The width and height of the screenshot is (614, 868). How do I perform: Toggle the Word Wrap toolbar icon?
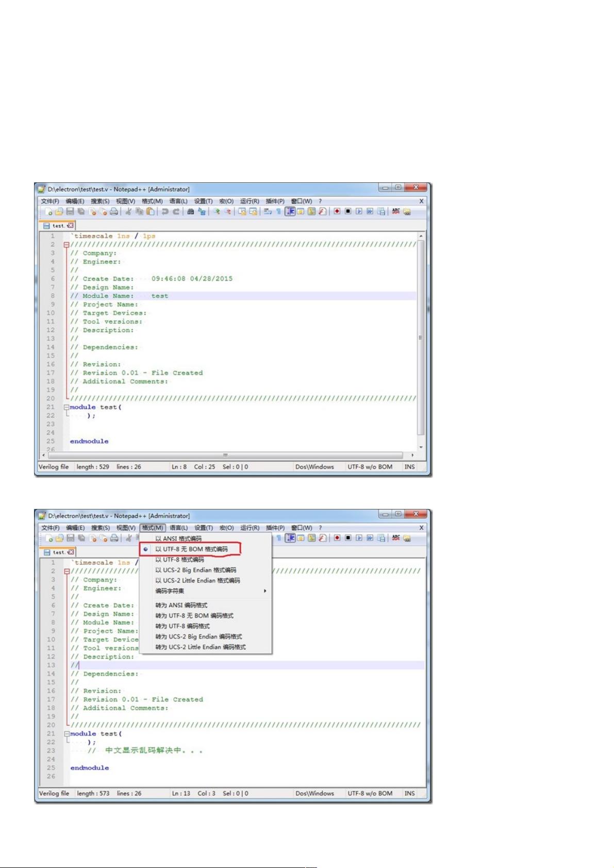point(268,212)
